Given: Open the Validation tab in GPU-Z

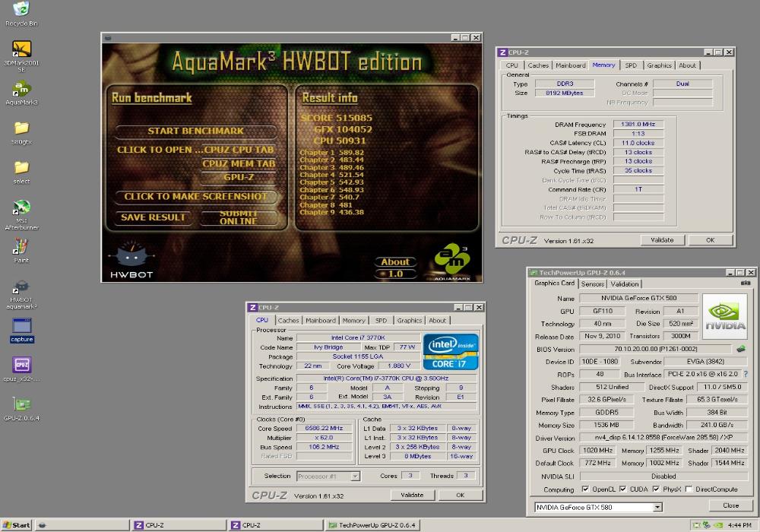Looking at the screenshot, I should 624,284.
